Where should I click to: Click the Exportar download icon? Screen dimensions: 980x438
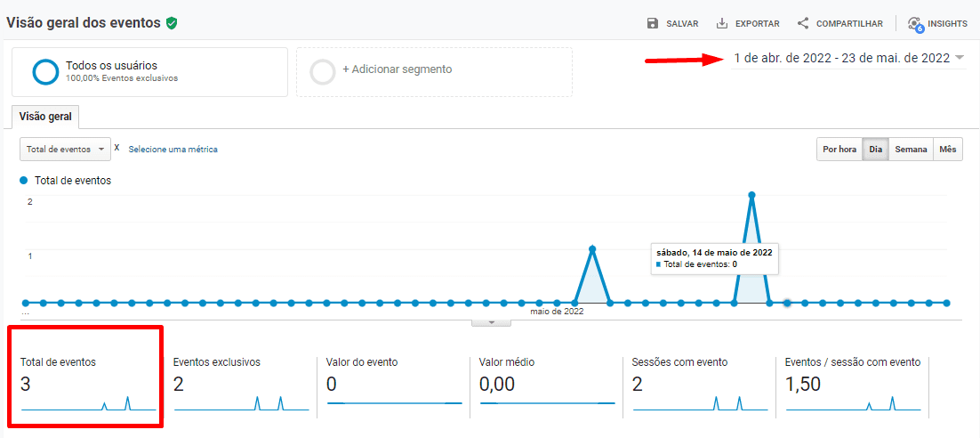point(722,23)
